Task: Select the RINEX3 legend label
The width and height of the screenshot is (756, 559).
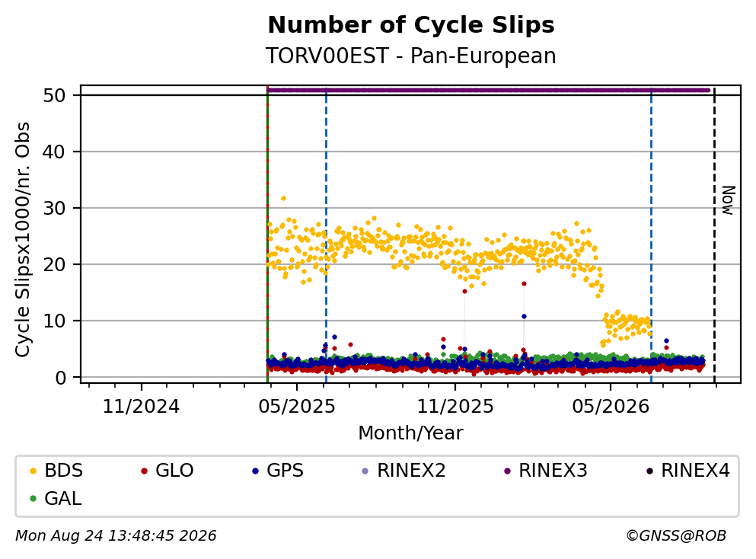Action: click(x=553, y=471)
